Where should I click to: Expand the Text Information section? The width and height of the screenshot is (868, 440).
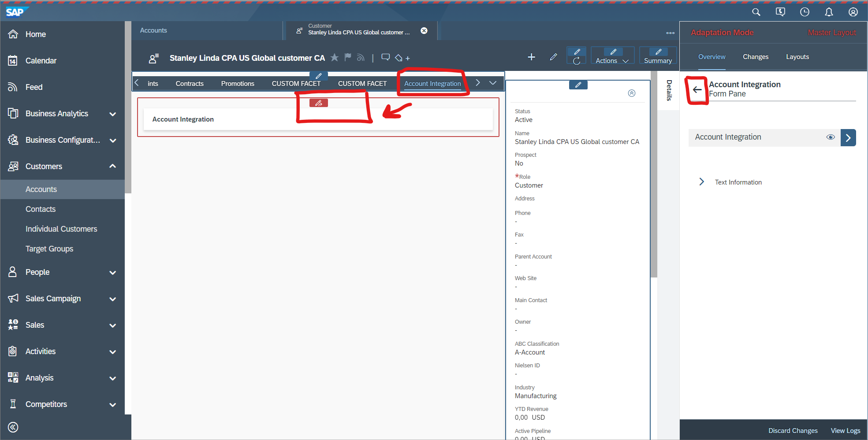(x=702, y=182)
